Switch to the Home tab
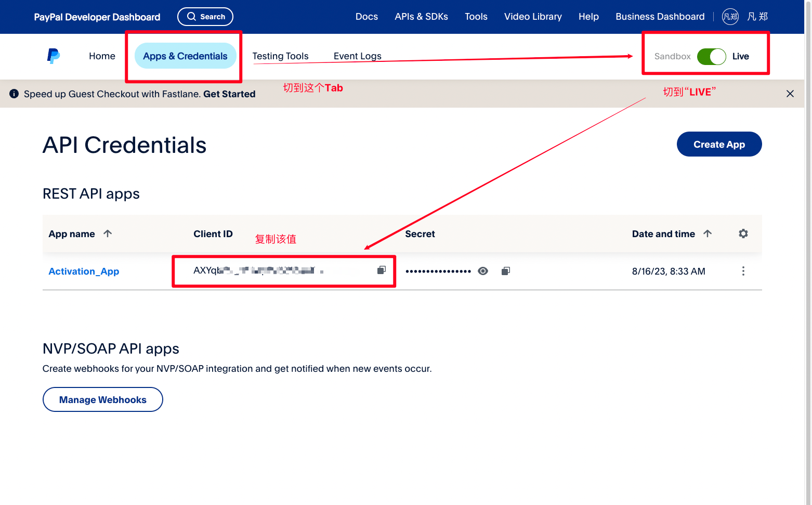The width and height of the screenshot is (812, 505). tap(102, 56)
